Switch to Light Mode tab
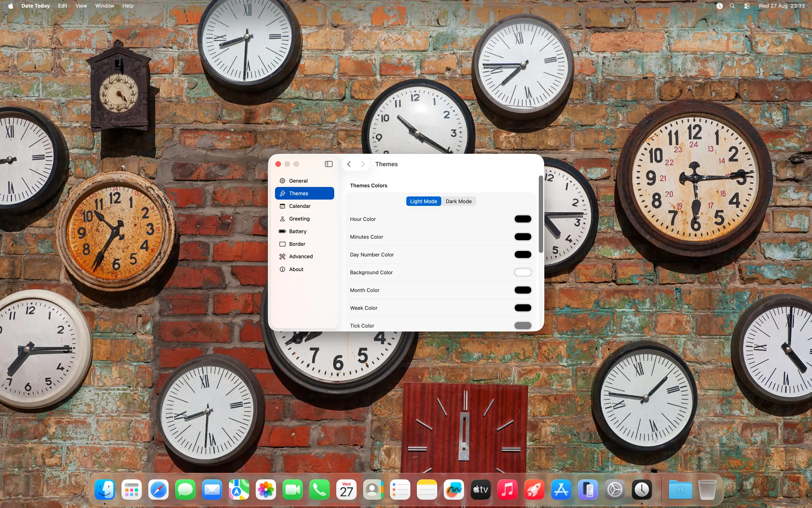 pos(423,201)
